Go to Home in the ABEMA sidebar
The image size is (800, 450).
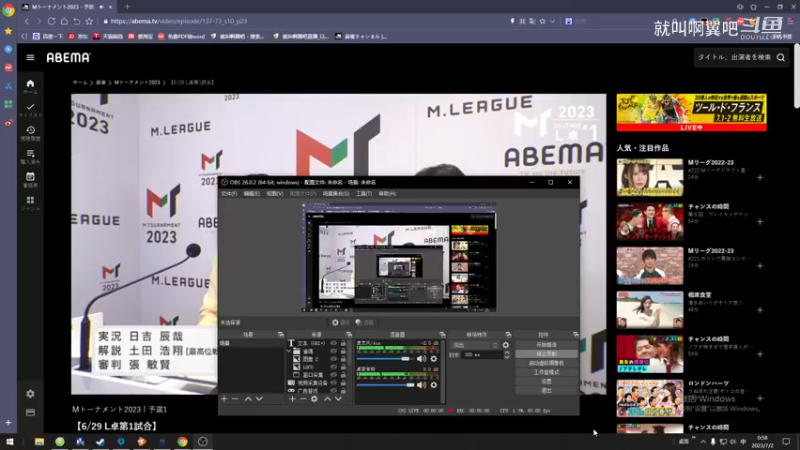pos(30,86)
